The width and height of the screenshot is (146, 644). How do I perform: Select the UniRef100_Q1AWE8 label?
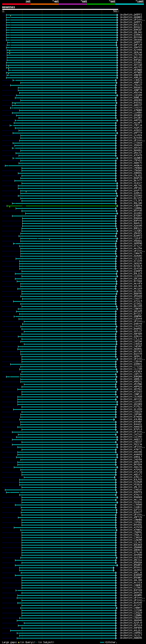coord(131,158)
